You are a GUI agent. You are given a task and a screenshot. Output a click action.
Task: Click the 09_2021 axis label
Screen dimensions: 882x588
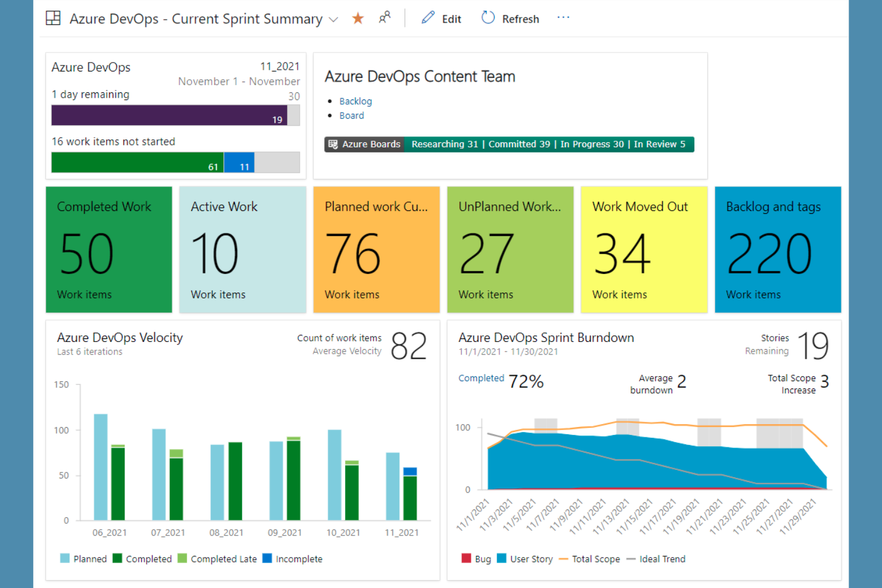tap(285, 533)
